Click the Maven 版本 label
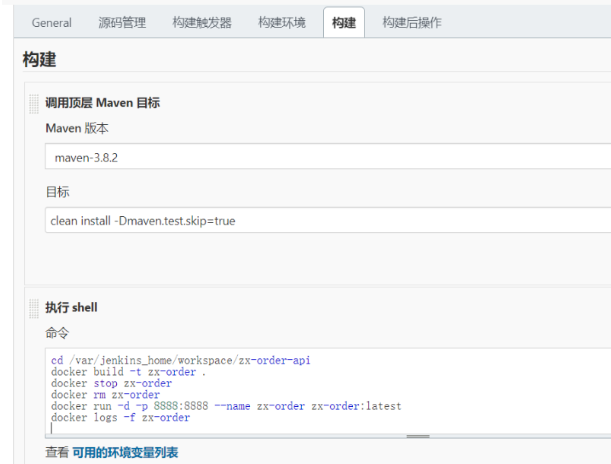Screen dimensions: 611x464 pos(77,128)
